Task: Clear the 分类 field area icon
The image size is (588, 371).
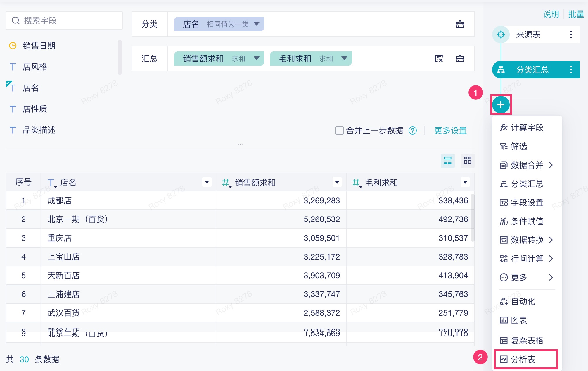Action: point(460,24)
